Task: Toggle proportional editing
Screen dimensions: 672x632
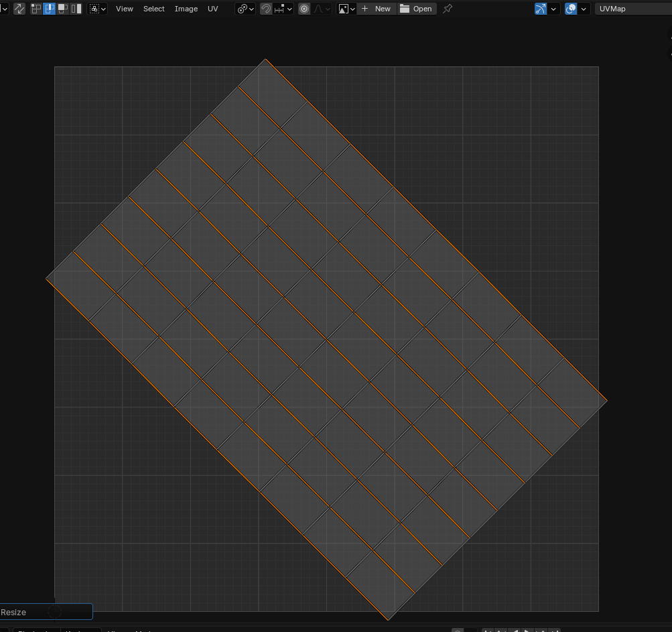Action: click(x=304, y=9)
